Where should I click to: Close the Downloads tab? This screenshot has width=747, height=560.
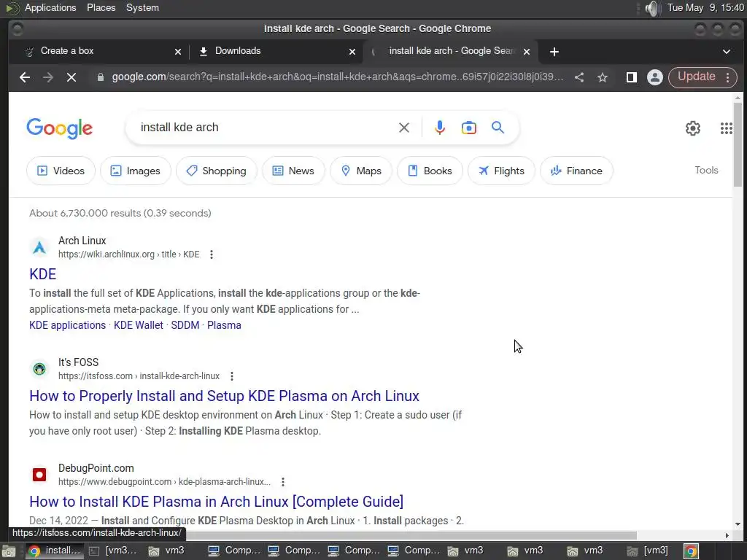point(352,52)
